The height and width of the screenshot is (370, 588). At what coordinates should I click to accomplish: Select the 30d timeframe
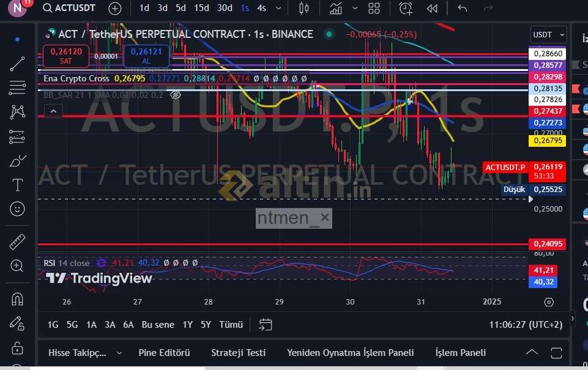tap(225, 8)
